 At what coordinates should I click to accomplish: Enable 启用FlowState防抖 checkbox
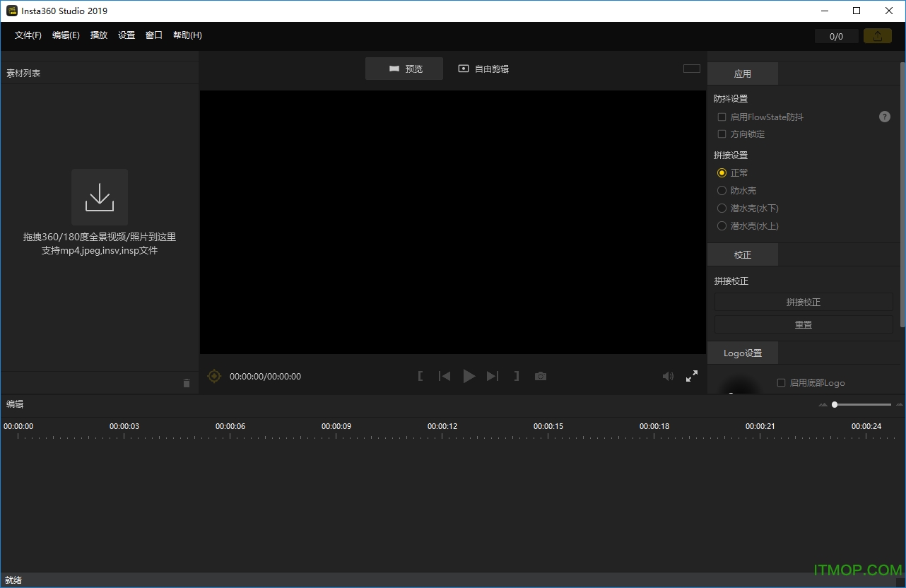tap(722, 117)
